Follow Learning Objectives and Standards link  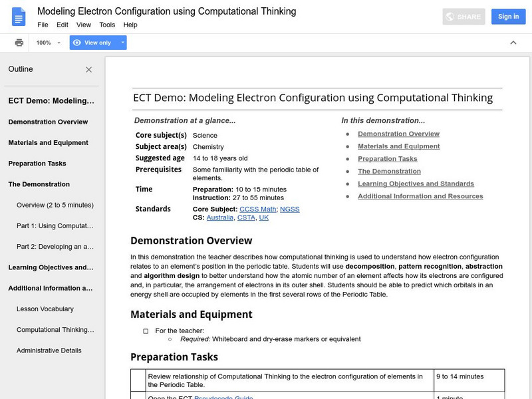[416, 184]
